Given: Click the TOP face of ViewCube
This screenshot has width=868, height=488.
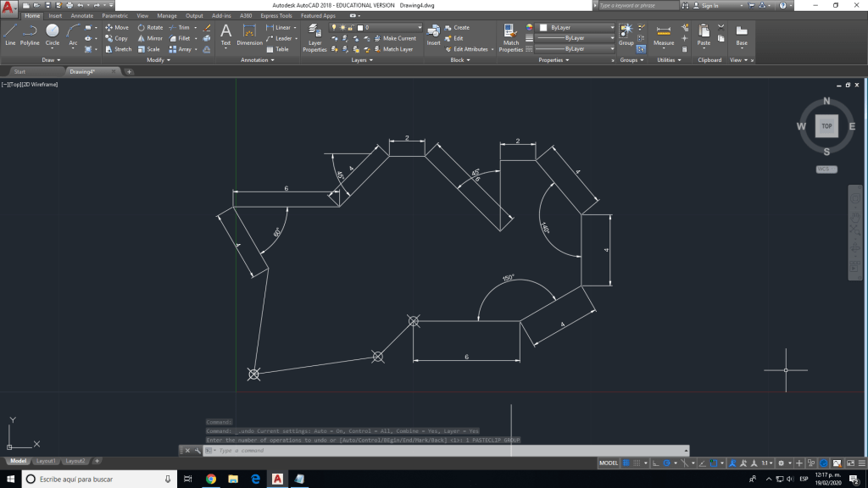Looking at the screenshot, I should tap(826, 125).
